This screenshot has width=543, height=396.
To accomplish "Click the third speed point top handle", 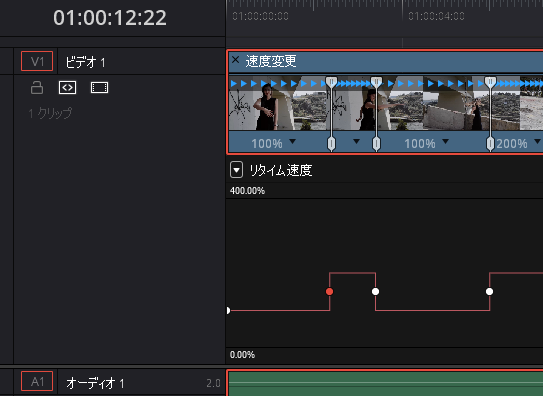I will click(490, 82).
